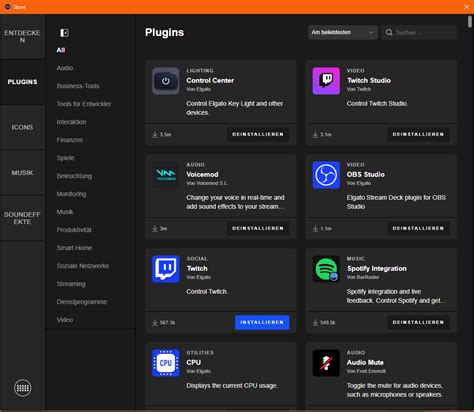474x412 pixels.
Task: Uninstall the Voicemod plugin
Action: coord(258,228)
